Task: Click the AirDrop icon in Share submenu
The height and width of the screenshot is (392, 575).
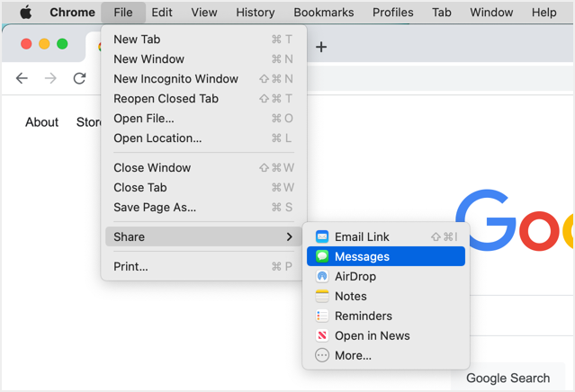Action: pos(322,277)
